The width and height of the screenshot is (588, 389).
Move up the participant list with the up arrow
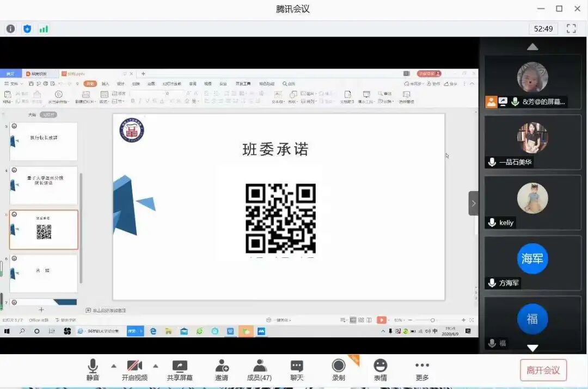[x=532, y=47]
